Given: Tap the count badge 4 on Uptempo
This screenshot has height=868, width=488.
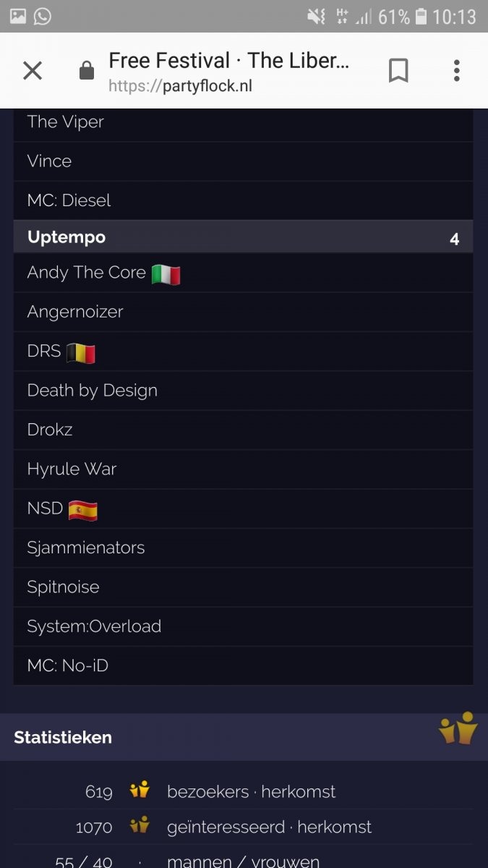Looking at the screenshot, I should tap(455, 237).
